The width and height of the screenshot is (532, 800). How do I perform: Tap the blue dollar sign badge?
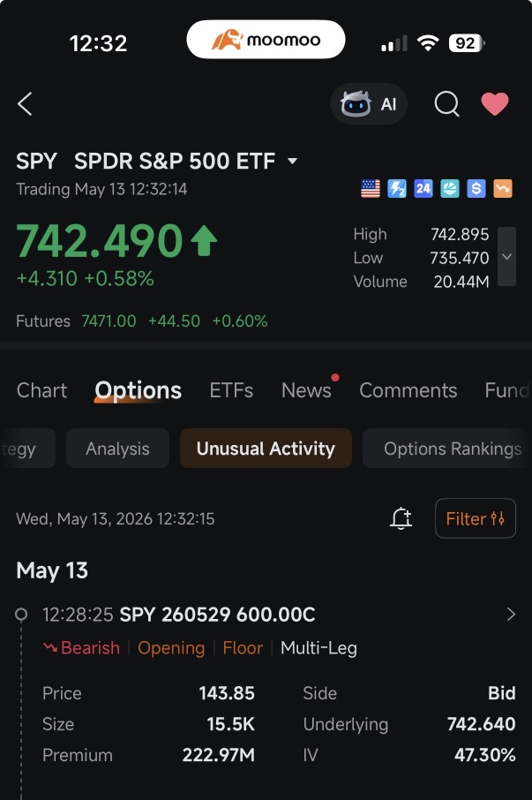(x=476, y=189)
